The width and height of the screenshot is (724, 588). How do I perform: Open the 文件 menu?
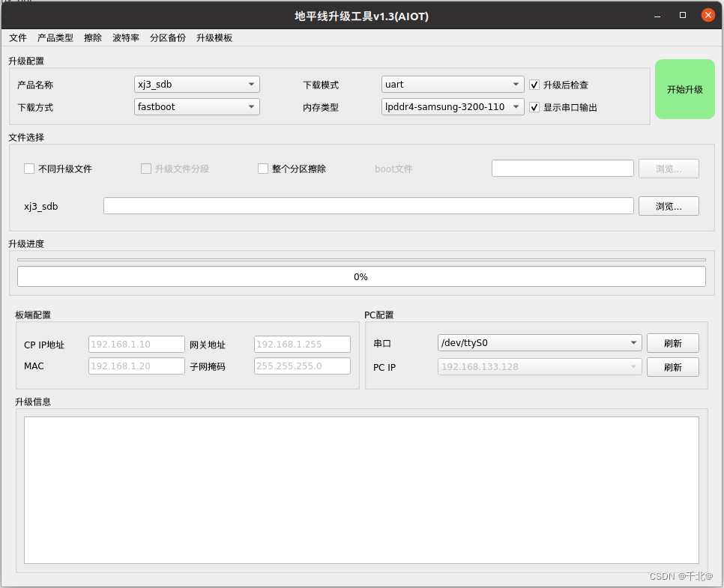(x=18, y=38)
